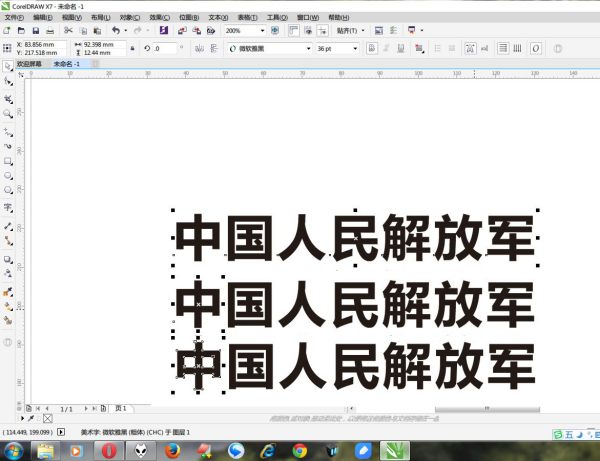This screenshot has height=461, width=600.
Task: Switch to the 欢迎屏幕 welcome tab
Action: 29,64
